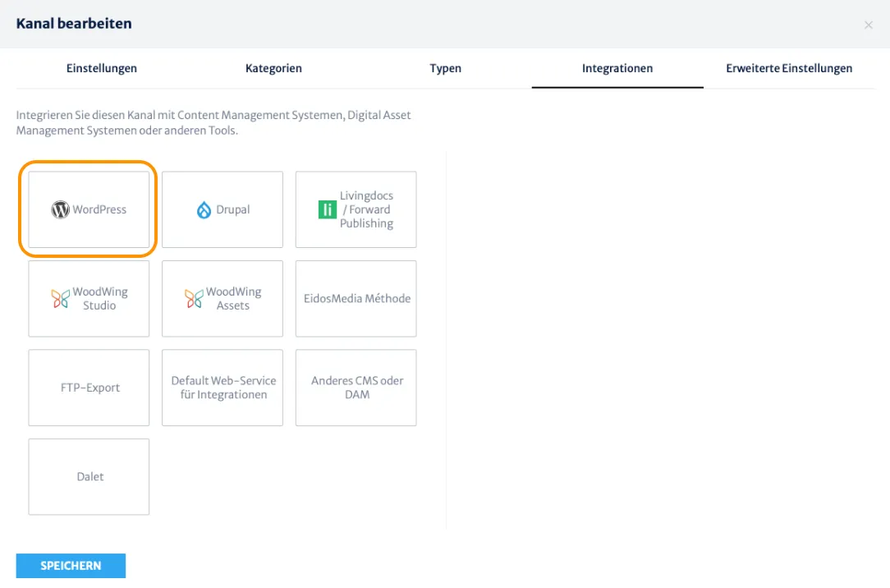The height and width of the screenshot is (588, 890).
Task: Switch to the Einstellungen tab
Action: (x=102, y=68)
